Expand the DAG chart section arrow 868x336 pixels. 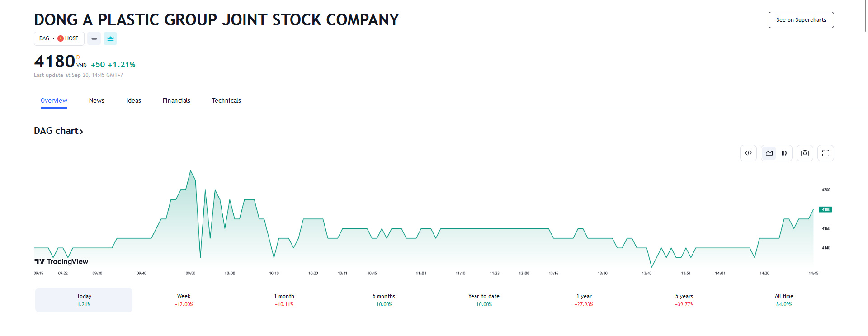pos(81,132)
